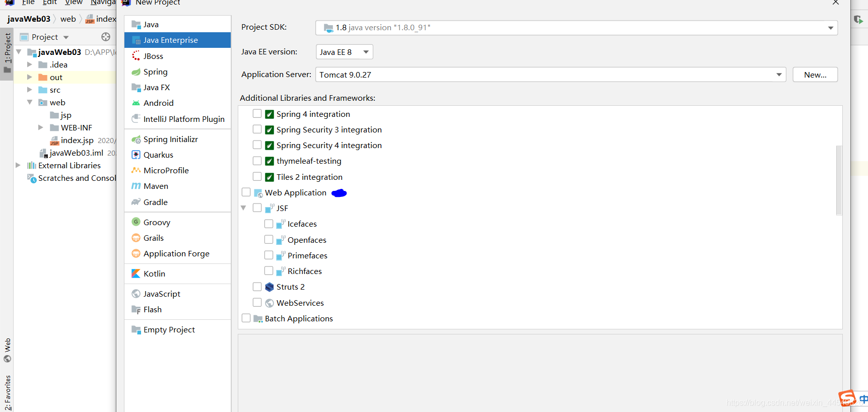Tick the Tiles 2 integration checkbox
This screenshot has height=412, width=868.
point(257,177)
